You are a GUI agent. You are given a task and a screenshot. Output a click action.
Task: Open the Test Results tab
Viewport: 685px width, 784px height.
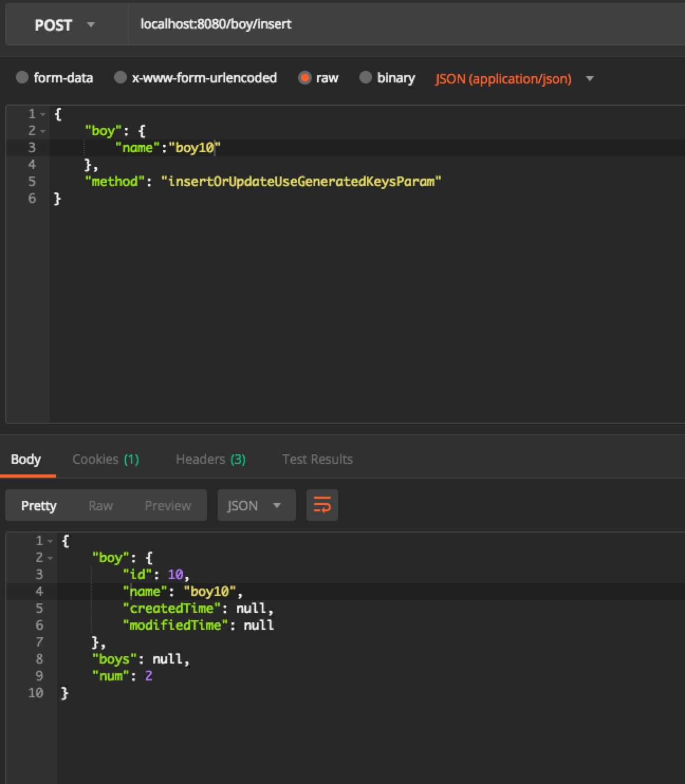point(317,459)
